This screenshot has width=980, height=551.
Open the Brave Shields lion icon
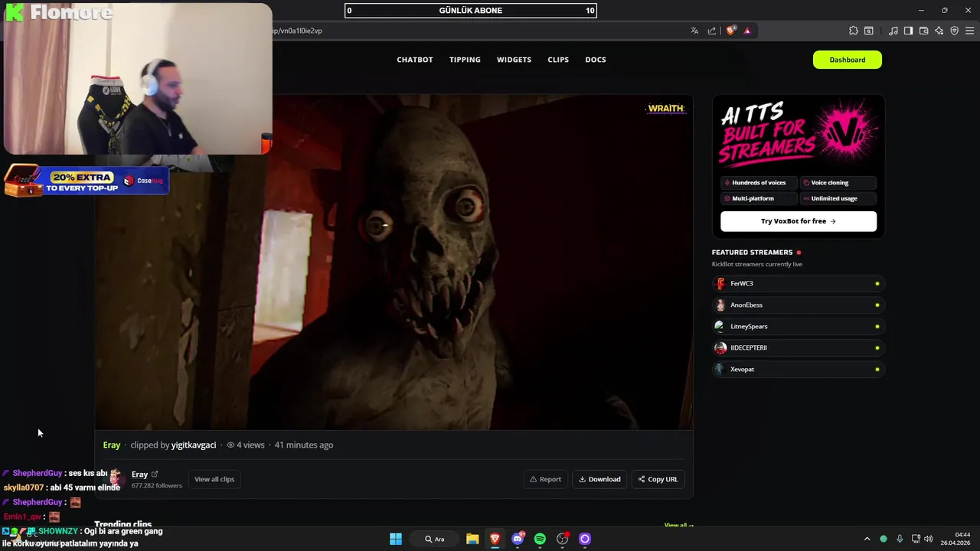pyautogui.click(x=731, y=31)
